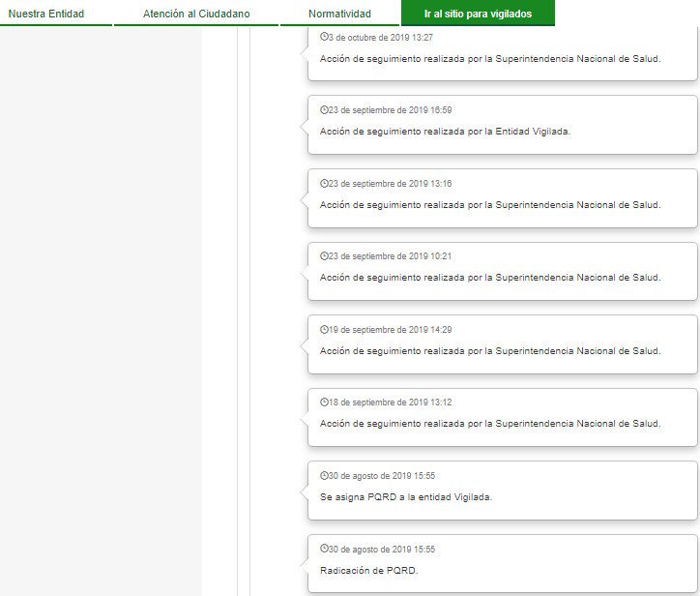Select timestamp 23 de septiembre de 2019 16:59
Screen dimensions: 700x596
click(x=391, y=110)
